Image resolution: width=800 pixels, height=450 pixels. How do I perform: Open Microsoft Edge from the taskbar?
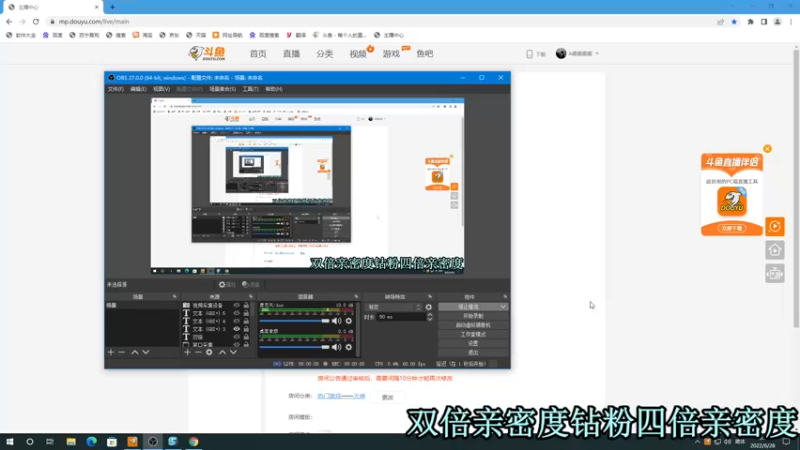tap(91, 441)
